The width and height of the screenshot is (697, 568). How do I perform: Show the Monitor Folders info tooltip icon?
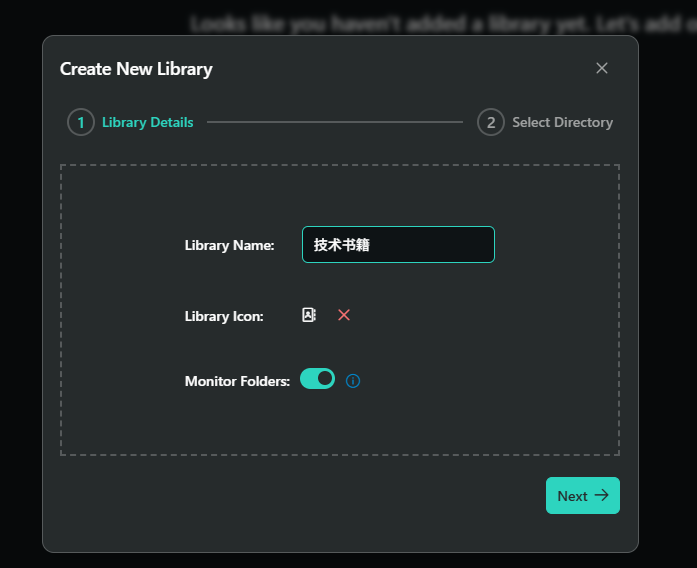pos(353,381)
